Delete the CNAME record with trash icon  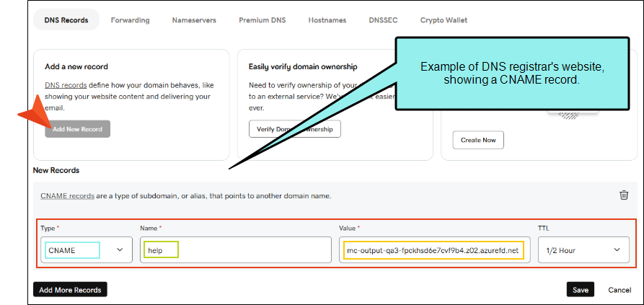[x=624, y=195]
